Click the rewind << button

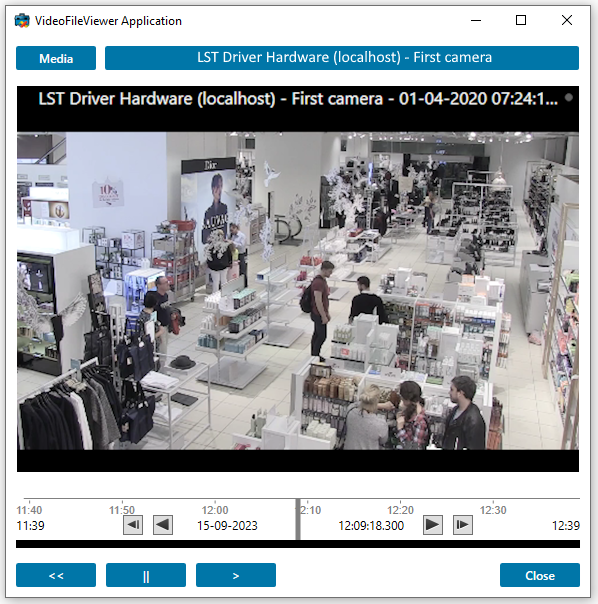coord(56,575)
